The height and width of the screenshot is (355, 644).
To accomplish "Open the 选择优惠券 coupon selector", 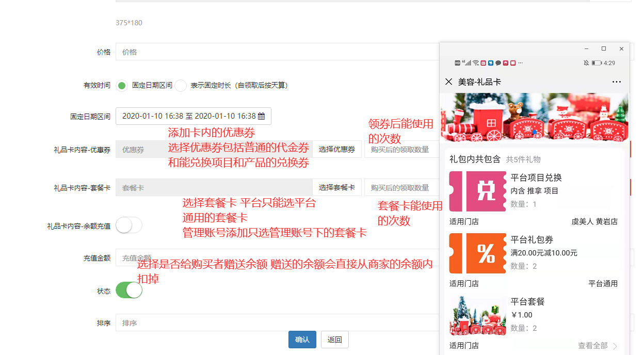I will (336, 150).
